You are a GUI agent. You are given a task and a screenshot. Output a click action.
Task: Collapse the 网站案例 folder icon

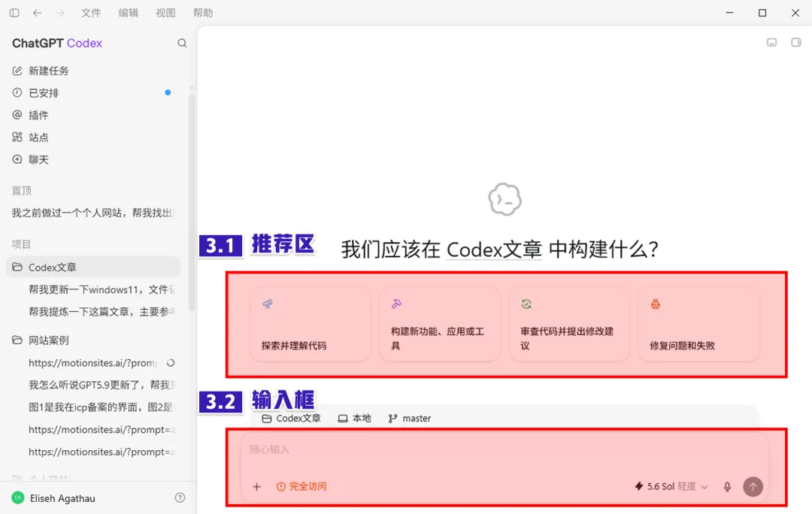pyautogui.click(x=17, y=340)
